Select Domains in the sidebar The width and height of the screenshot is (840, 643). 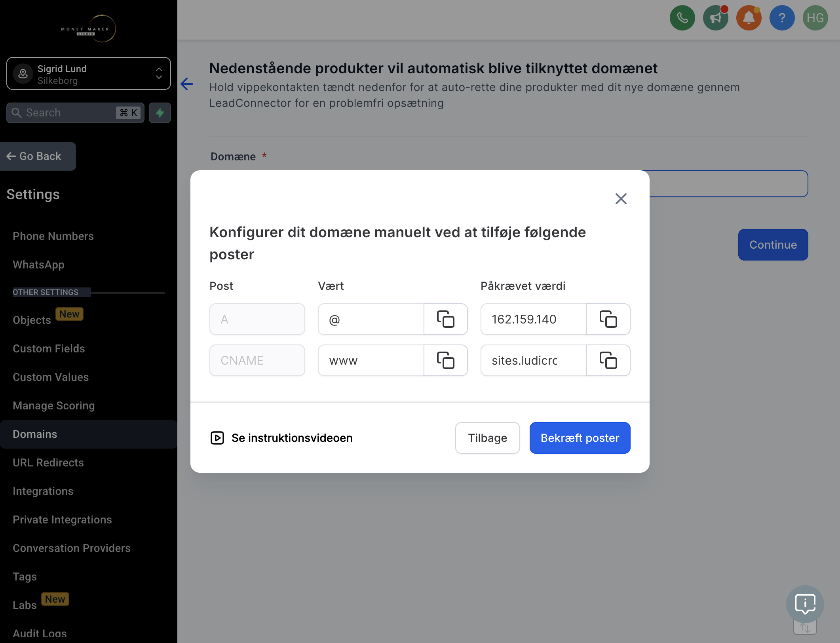pos(89,434)
